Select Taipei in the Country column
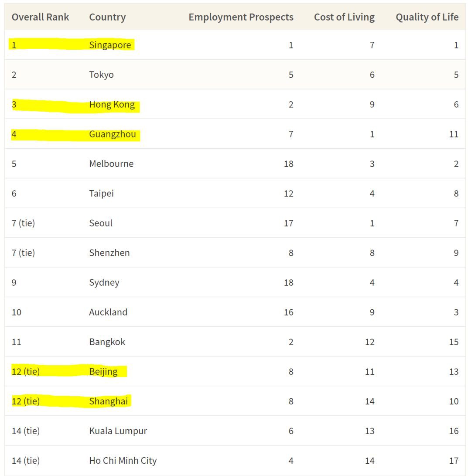This screenshot has height=476, width=471. click(101, 193)
